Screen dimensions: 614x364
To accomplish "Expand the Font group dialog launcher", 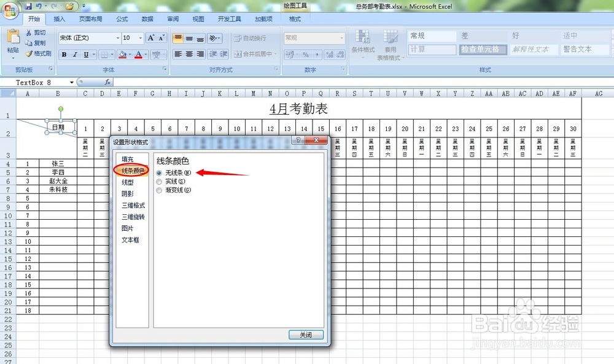I will 165,69.
